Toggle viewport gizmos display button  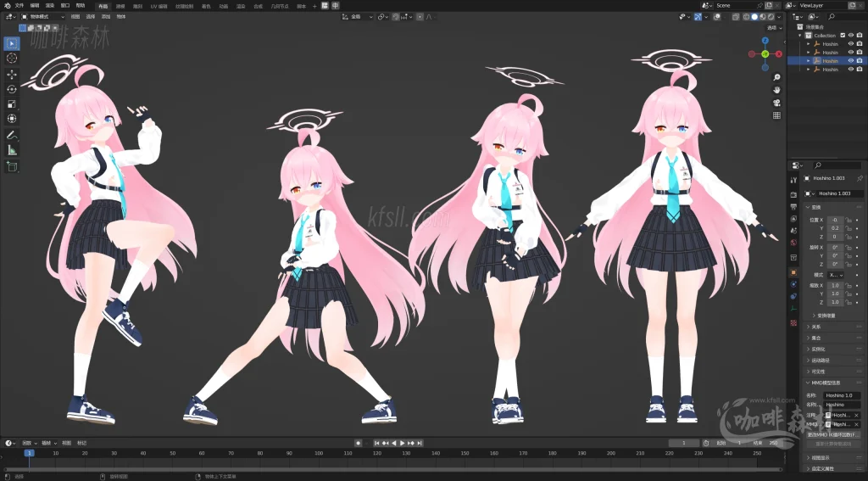point(698,17)
